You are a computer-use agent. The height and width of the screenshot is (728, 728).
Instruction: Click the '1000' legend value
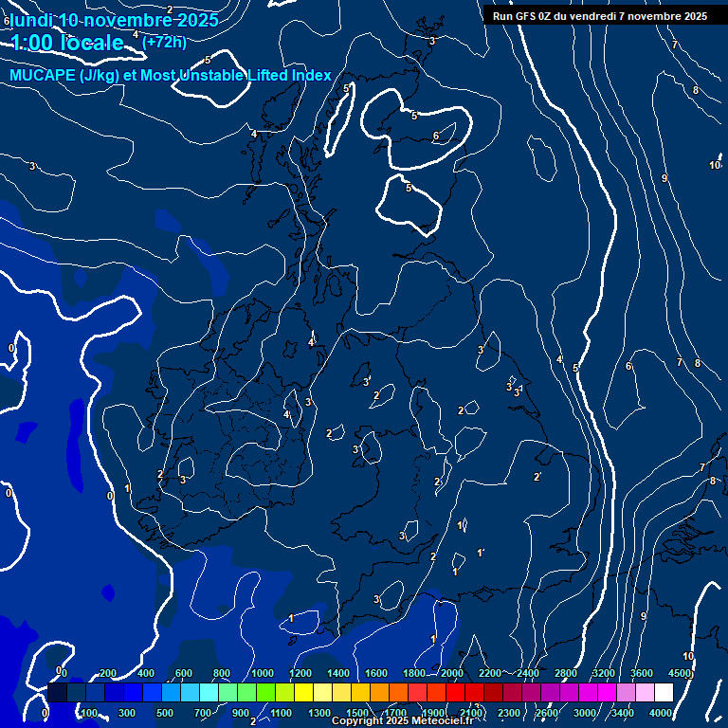(x=263, y=673)
